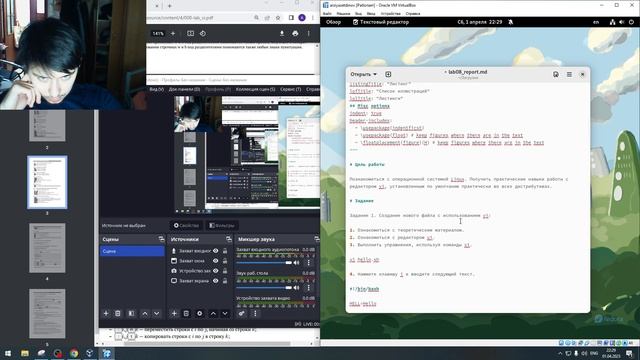This screenshot has width=640, height=360.
Task: Bookmark this page with the browser star
Action: click(278, 18)
